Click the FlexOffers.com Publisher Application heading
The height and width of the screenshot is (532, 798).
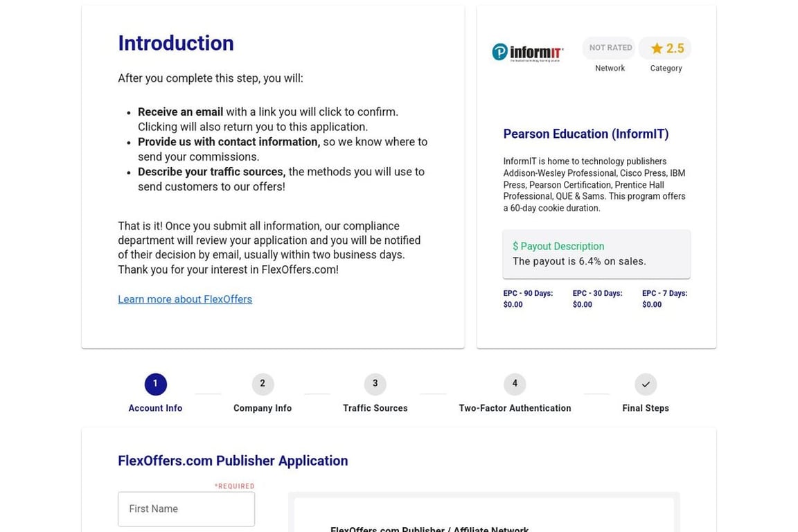(233, 461)
